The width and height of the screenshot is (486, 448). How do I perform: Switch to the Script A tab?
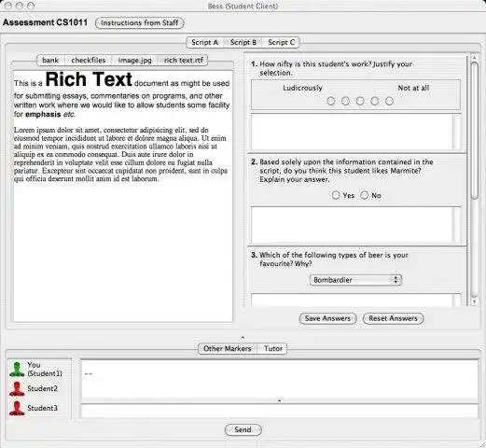click(x=205, y=42)
